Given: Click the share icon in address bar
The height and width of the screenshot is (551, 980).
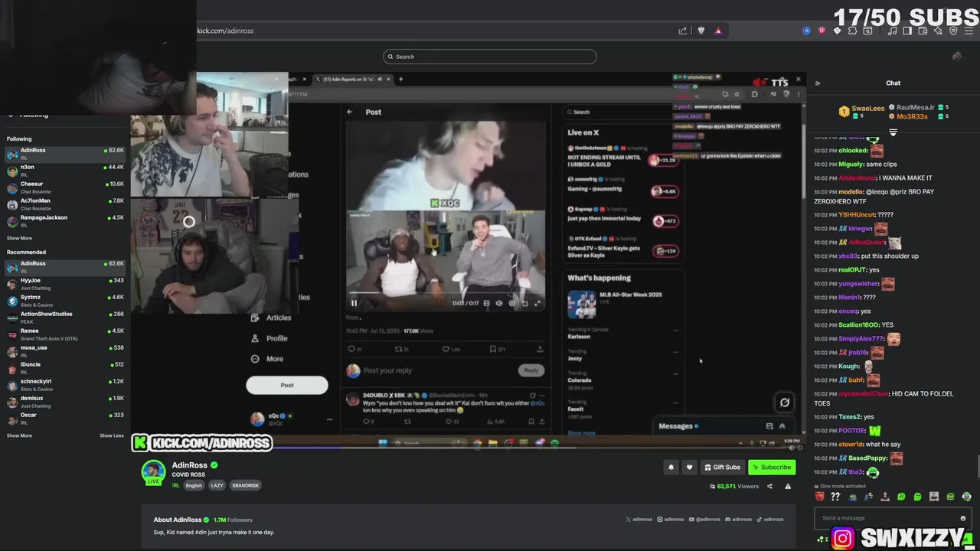Looking at the screenshot, I should [x=682, y=31].
